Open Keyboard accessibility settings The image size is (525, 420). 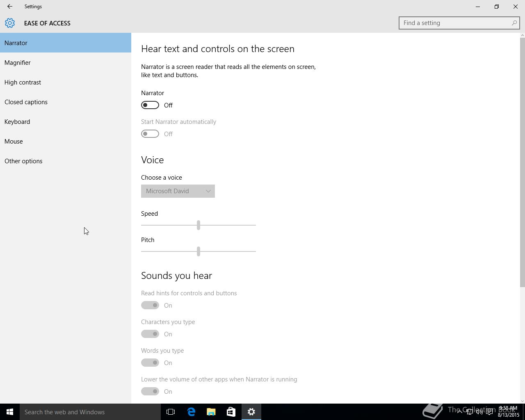pos(66,121)
